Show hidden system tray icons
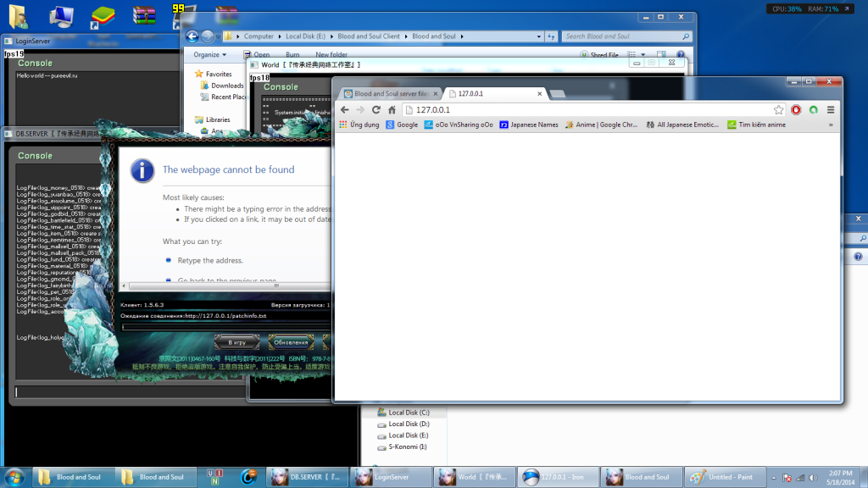Viewport: 868px width, 488px height. pyautogui.click(x=773, y=477)
